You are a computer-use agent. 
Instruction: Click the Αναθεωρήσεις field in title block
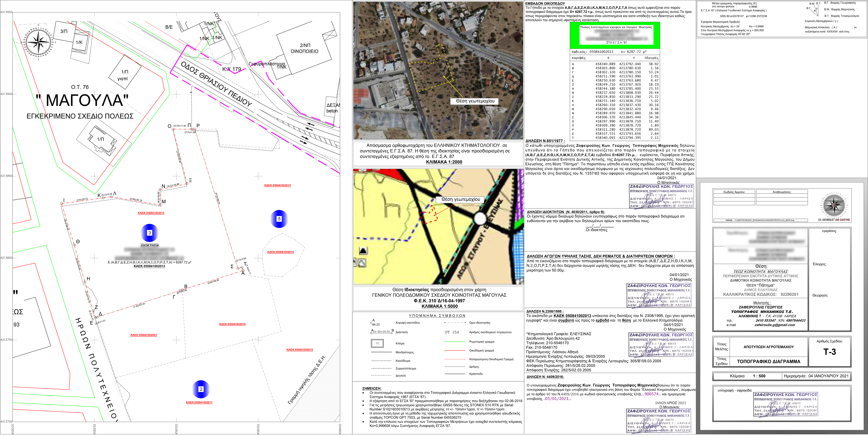(x=782, y=197)
